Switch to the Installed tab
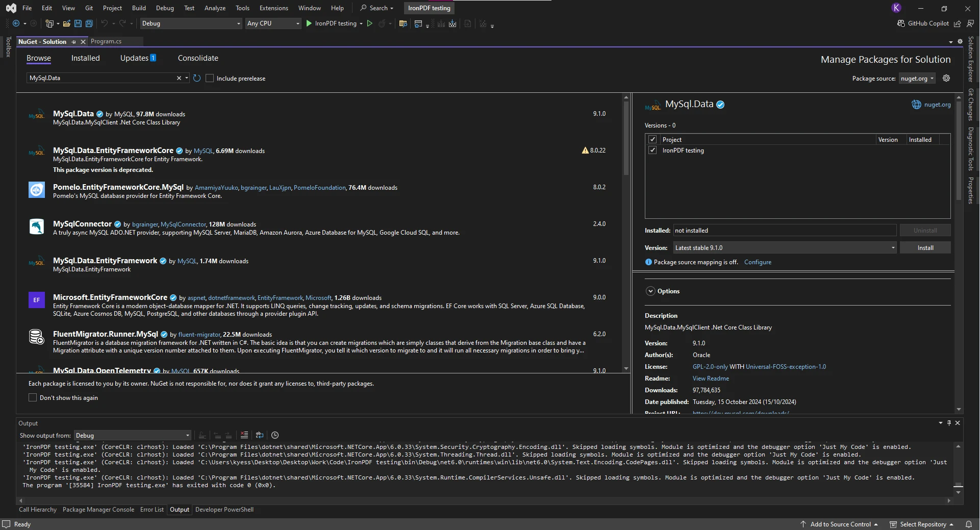The width and height of the screenshot is (980, 530). pos(86,58)
